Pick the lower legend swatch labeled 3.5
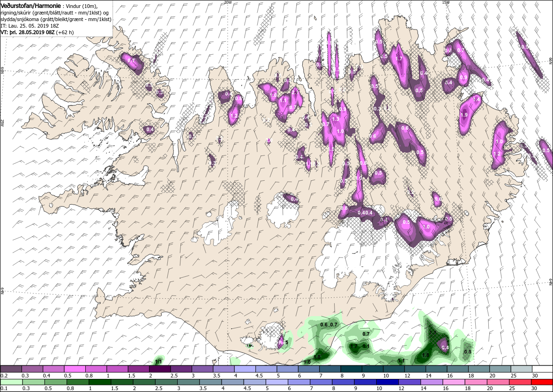The image size is (553, 392). pos(210,382)
